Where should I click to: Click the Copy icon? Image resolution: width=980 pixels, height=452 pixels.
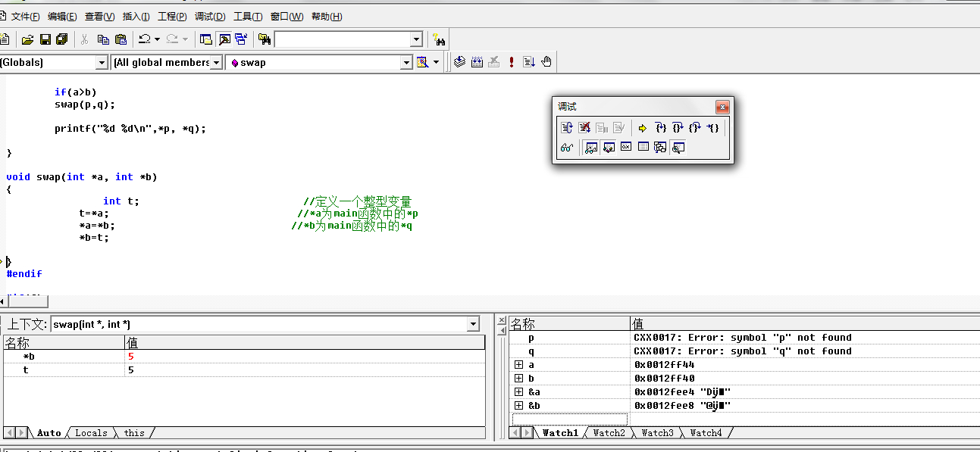pos(103,39)
